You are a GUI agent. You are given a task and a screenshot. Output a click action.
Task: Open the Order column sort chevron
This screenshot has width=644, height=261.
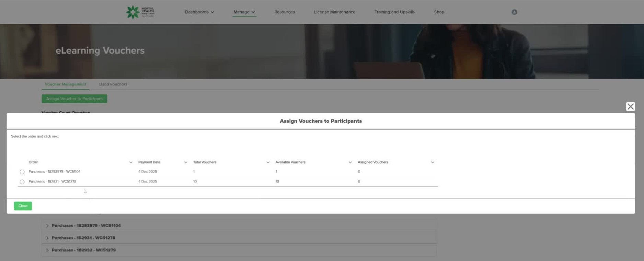pyautogui.click(x=131, y=162)
